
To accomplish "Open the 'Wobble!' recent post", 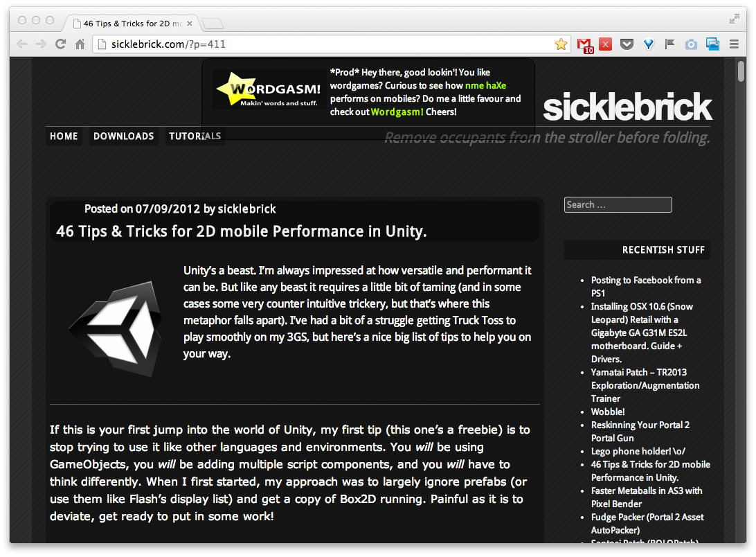I will [608, 412].
